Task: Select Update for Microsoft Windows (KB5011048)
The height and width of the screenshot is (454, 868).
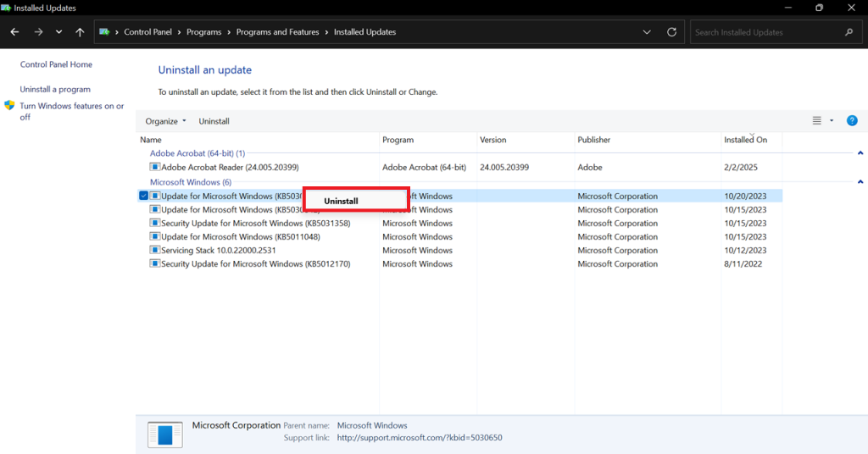Action: point(240,236)
